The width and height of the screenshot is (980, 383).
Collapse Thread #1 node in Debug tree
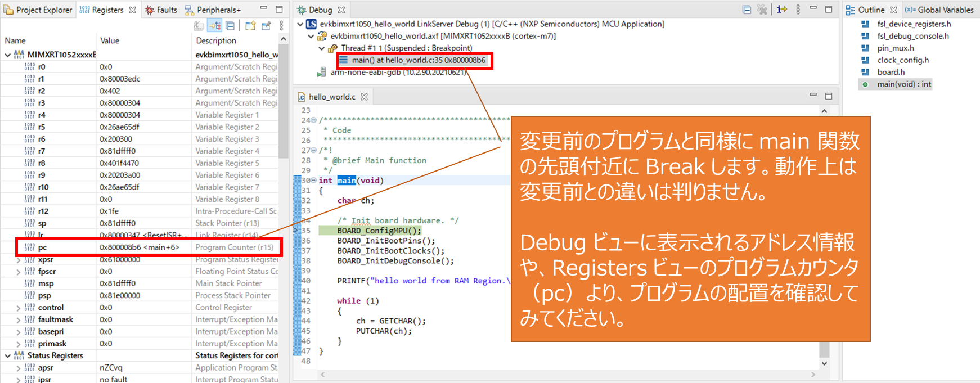click(x=322, y=48)
